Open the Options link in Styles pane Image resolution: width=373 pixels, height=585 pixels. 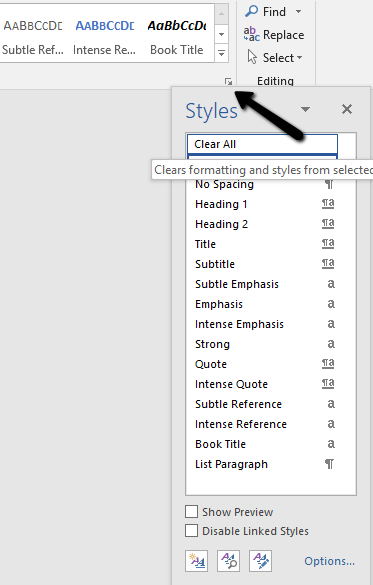tap(329, 561)
